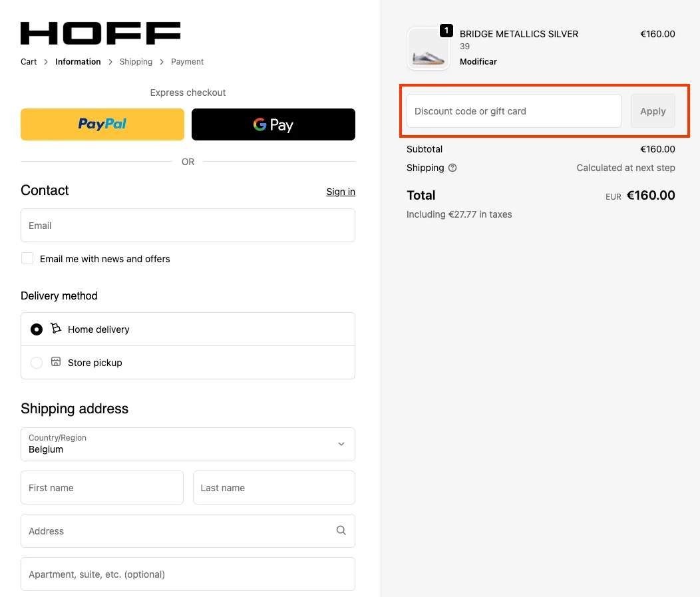The image size is (700, 597).
Task: Click the store pickup shop icon
Action: [x=56, y=362]
